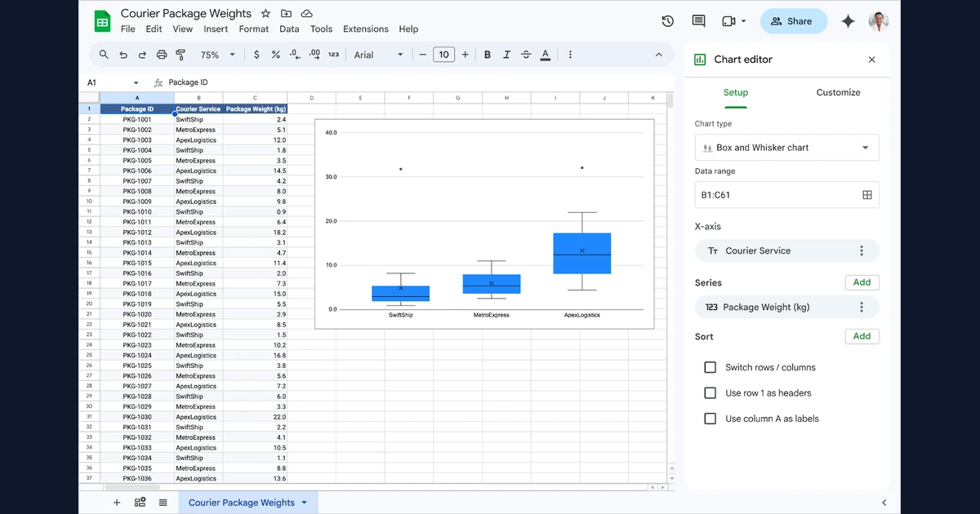This screenshot has height=514, width=980.
Task: Close the Chart editor panel
Action: pyautogui.click(x=871, y=60)
